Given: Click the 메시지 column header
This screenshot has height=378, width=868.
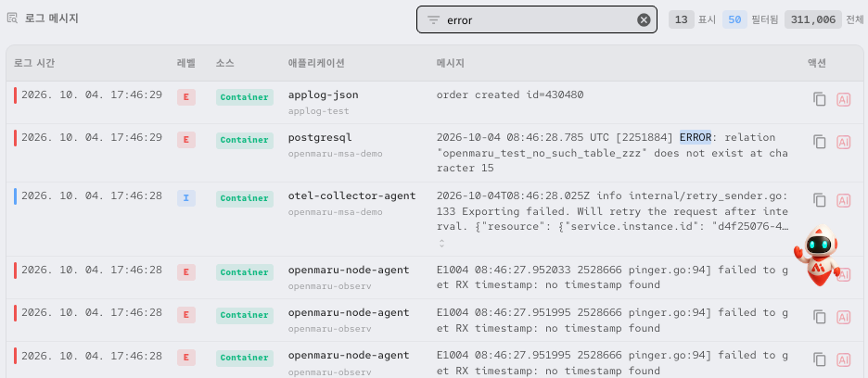Looking at the screenshot, I should tap(450, 63).
